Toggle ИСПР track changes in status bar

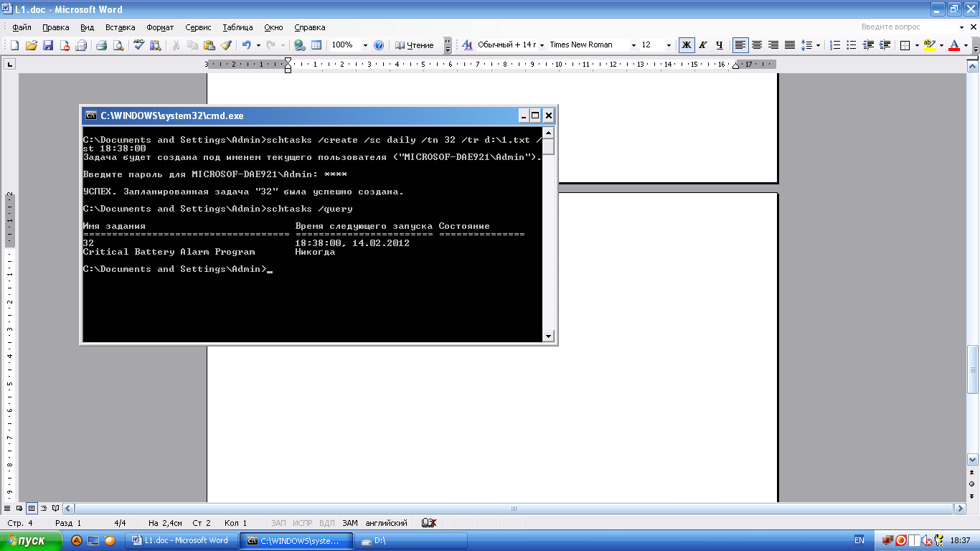(x=303, y=523)
